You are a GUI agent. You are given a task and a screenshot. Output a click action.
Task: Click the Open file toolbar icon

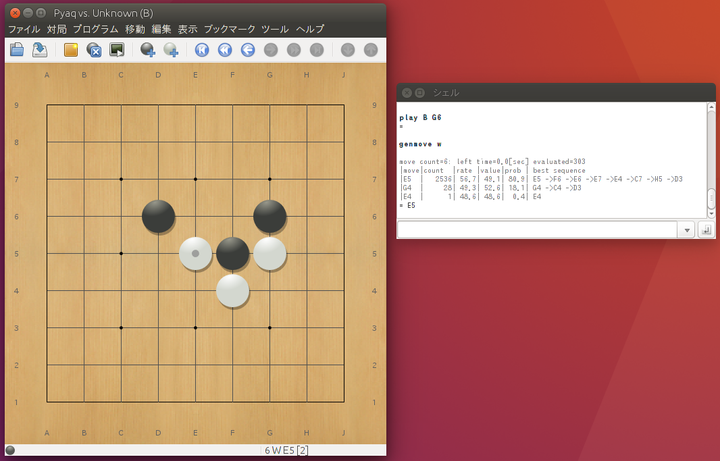click(x=17, y=49)
